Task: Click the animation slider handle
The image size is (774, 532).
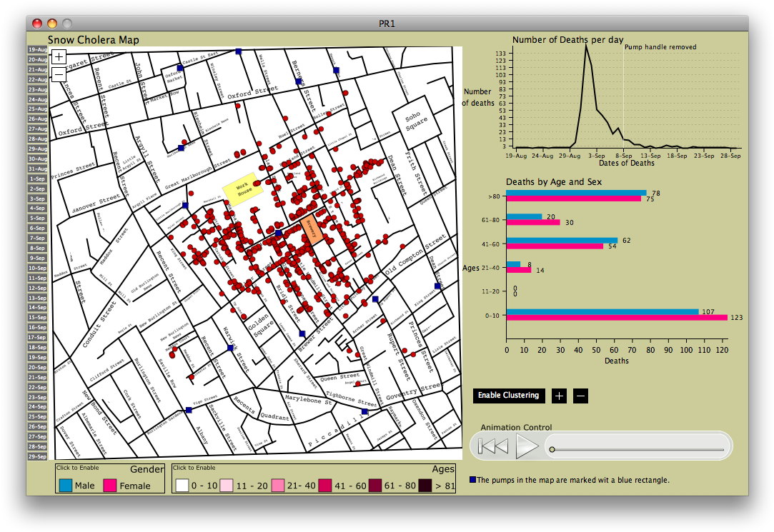Action: click(x=551, y=449)
